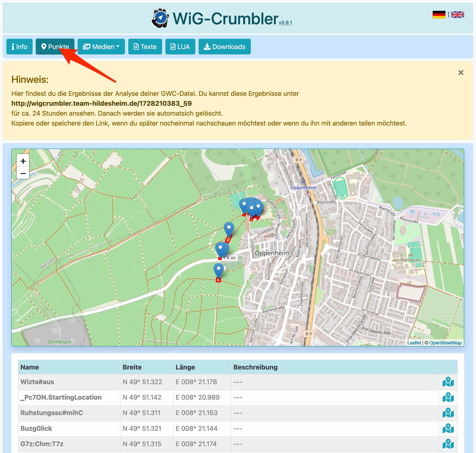
Task: Open the Info tab
Action: click(19, 47)
